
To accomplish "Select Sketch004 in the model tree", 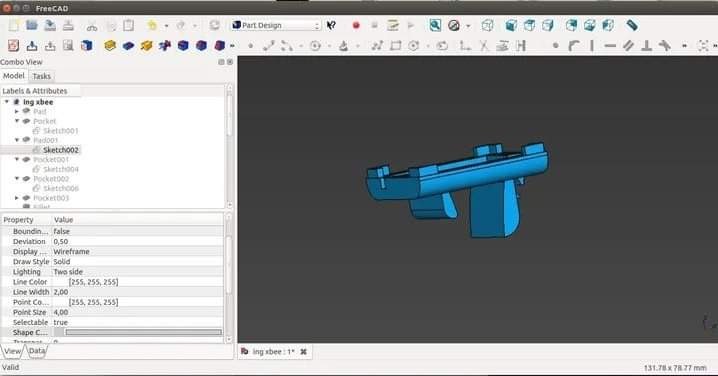I will click(x=60, y=169).
